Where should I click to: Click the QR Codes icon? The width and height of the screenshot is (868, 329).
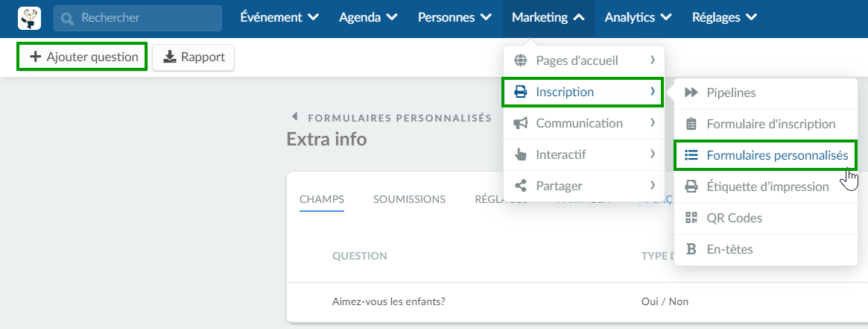(x=691, y=218)
